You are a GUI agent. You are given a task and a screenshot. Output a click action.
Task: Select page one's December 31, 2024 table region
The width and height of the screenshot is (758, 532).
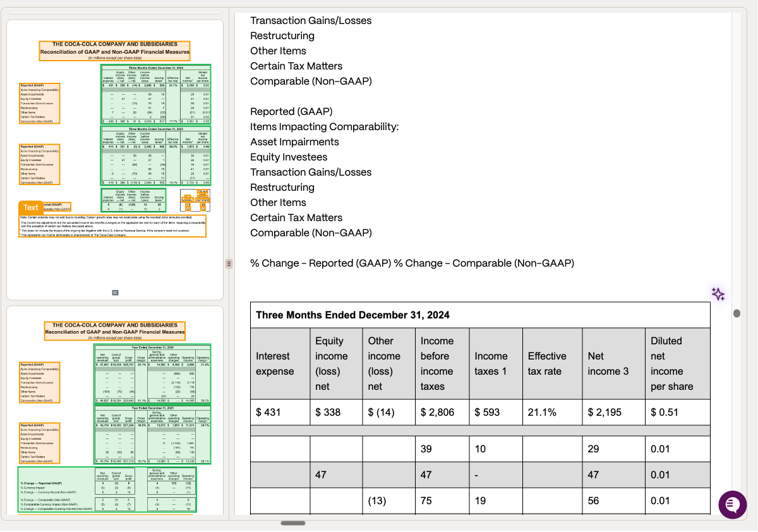click(157, 94)
